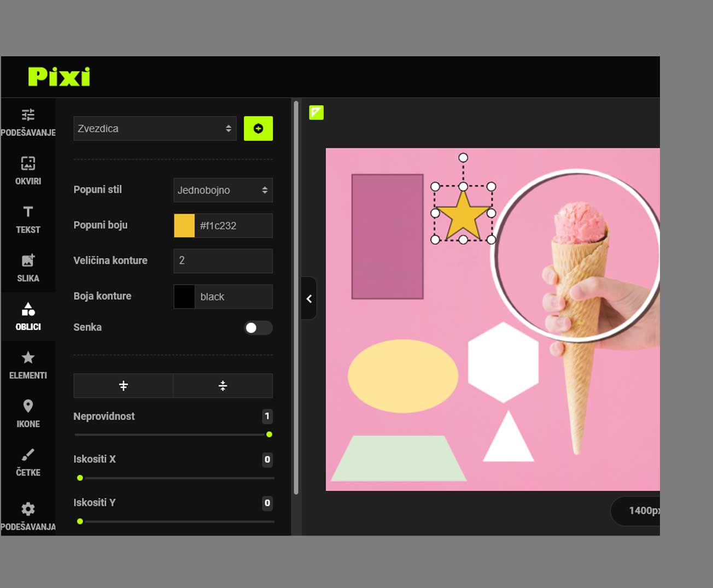Click the Neprovidnost opacity slider handle
713x588 pixels.
pos(269,434)
